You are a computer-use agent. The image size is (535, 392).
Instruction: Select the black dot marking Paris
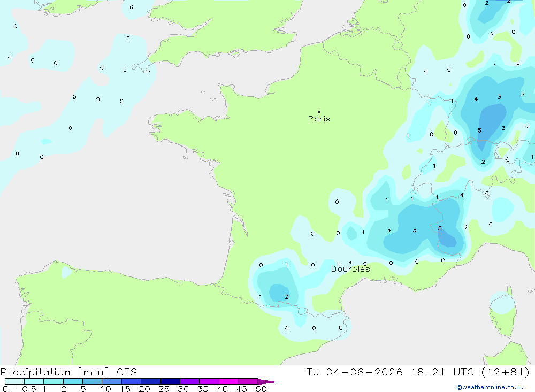(x=319, y=112)
